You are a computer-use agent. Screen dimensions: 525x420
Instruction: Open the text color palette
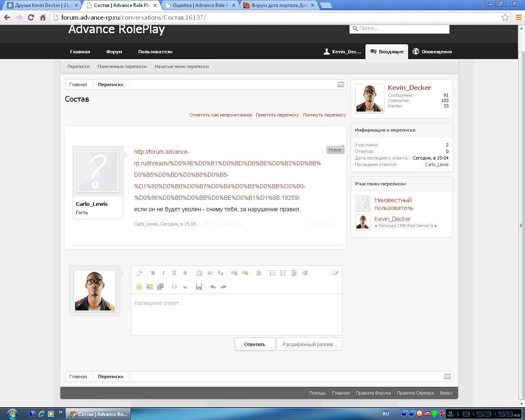pyautogui.click(x=199, y=273)
